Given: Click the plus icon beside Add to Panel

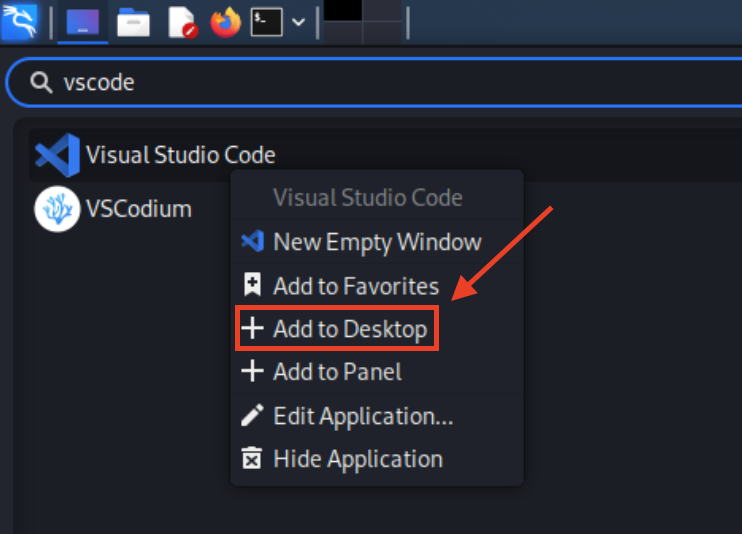Looking at the screenshot, I should pyautogui.click(x=252, y=371).
